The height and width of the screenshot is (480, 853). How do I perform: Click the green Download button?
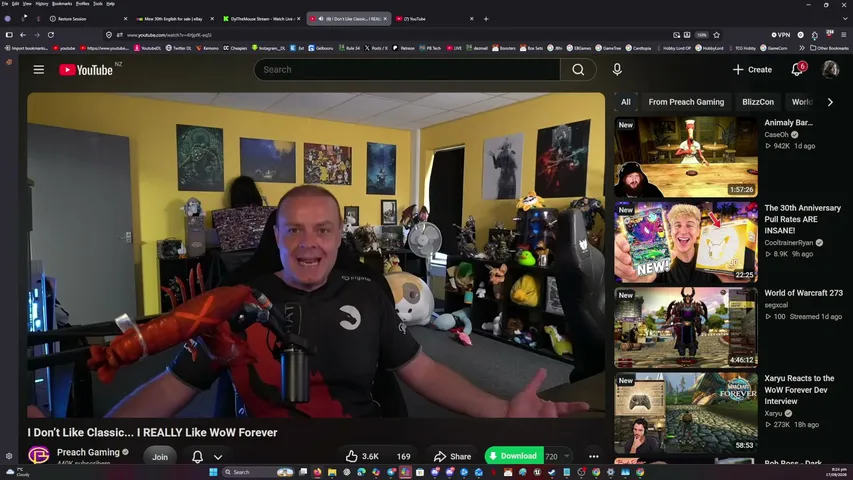pyautogui.click(x=514, y=456)
